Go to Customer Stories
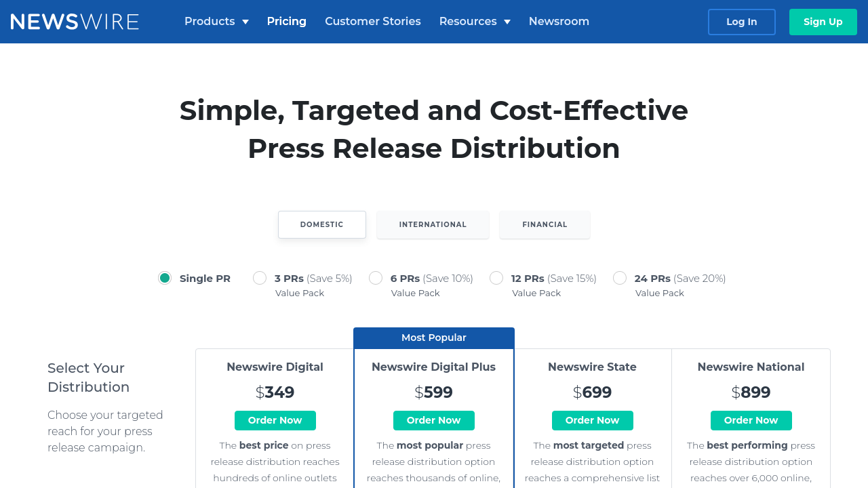This screenshot has width=868, height=488. (373, 22)
